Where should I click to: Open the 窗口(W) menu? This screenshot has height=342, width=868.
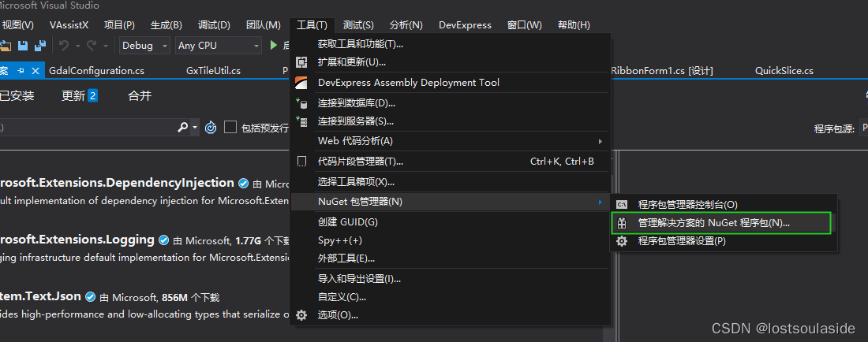525,25
